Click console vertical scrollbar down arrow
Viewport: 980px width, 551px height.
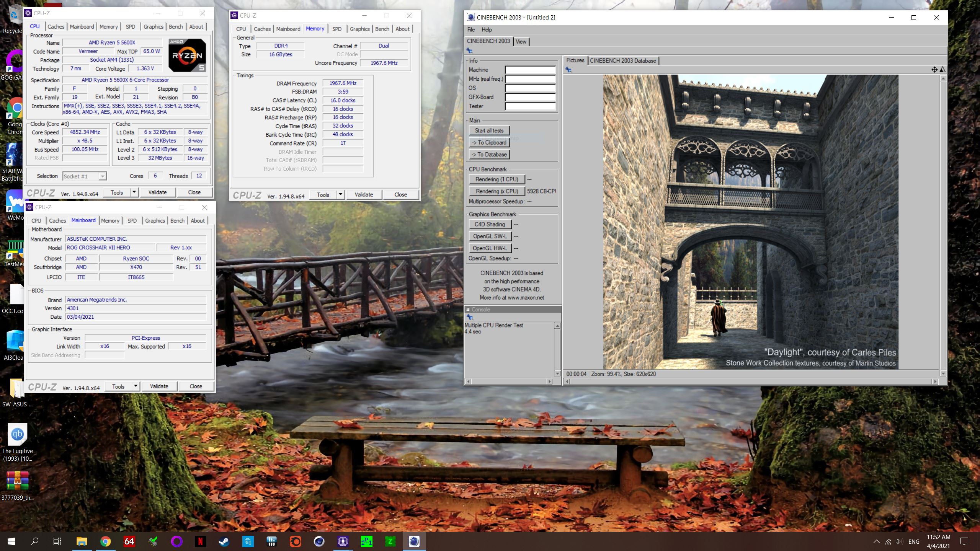[557, 373]
